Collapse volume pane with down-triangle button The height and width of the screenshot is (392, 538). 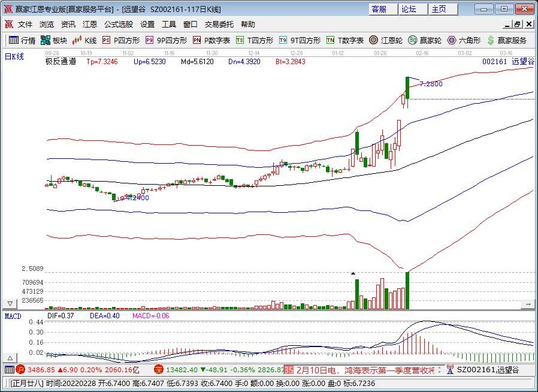[x=10, y=304]
